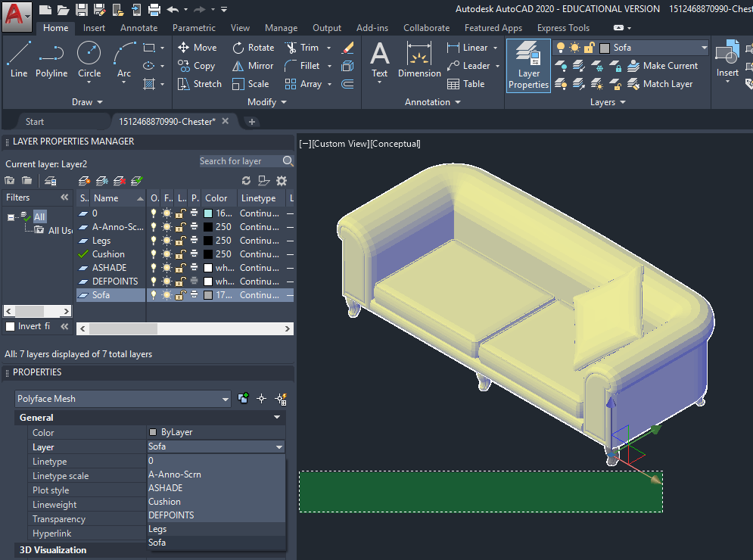
Task: Click the Rotate tool icon
Action: (x=254, y=47)
